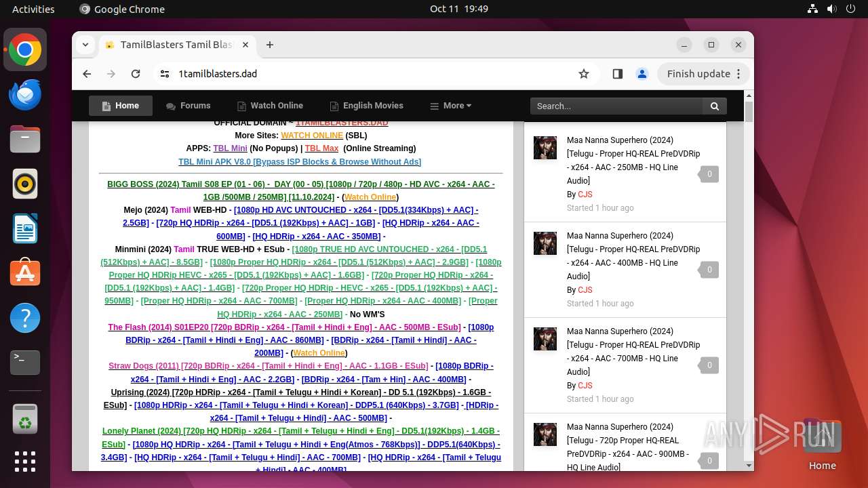Open TBL Mini APK V8.0 link
This screenshot has height=488, width=868.
[x=300, y=161]
